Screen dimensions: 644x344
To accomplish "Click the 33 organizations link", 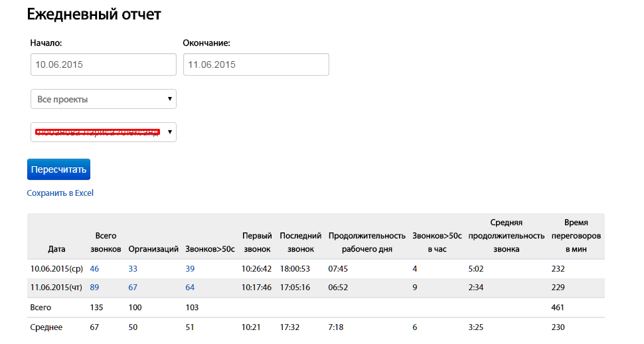I will [133, 269].
